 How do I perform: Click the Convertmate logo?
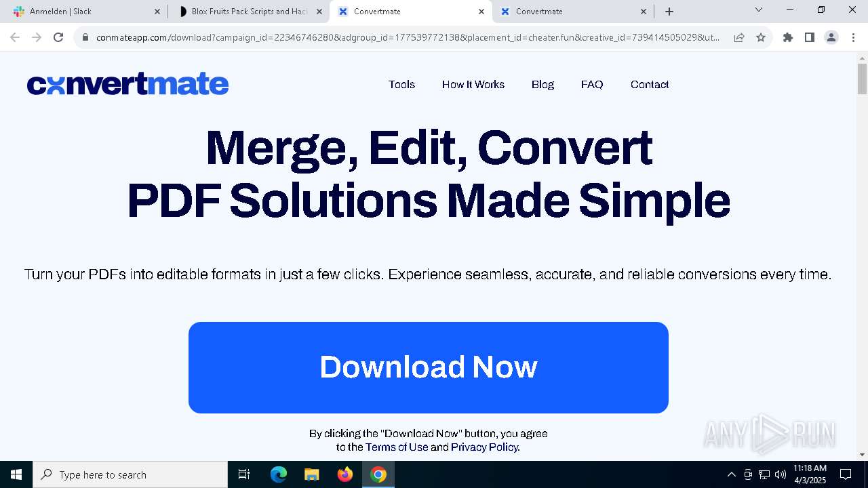pyautogui.click(x=127, y=84)
